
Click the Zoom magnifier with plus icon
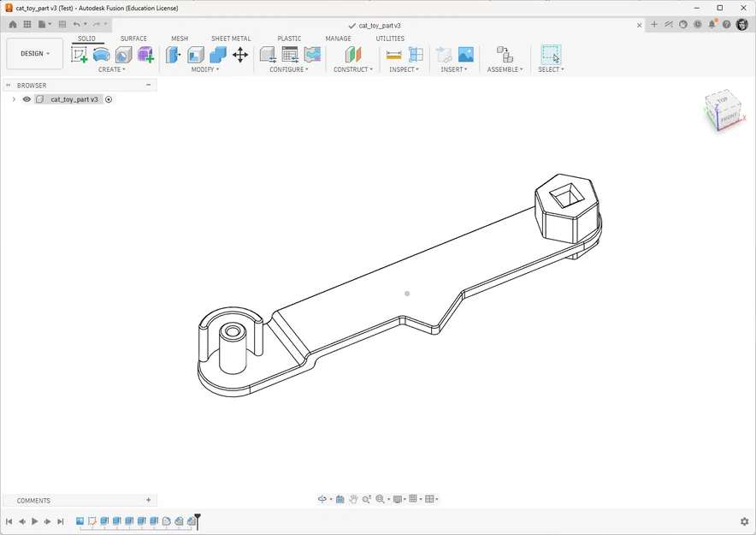367,499
